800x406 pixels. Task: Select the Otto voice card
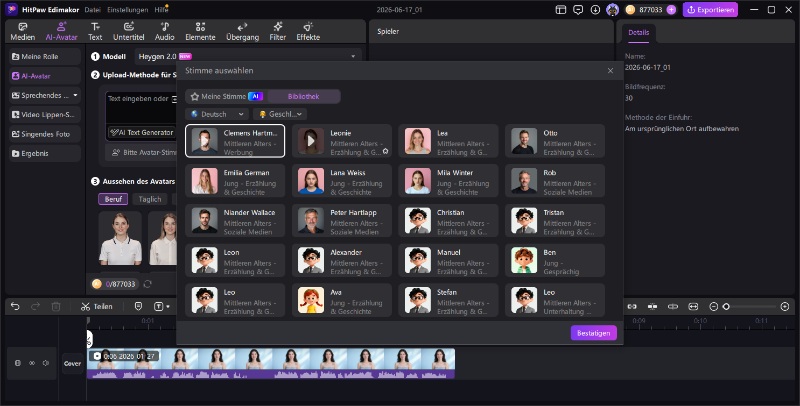coord(555,141)
